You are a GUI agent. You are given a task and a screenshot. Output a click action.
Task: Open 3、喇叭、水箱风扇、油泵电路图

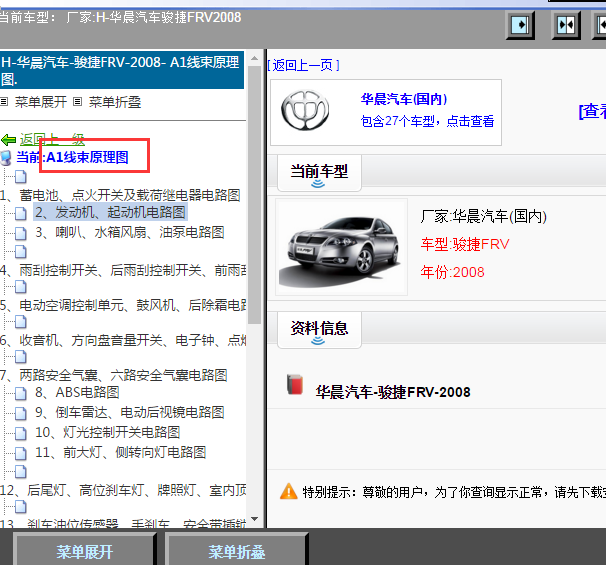tap(130, 233)
